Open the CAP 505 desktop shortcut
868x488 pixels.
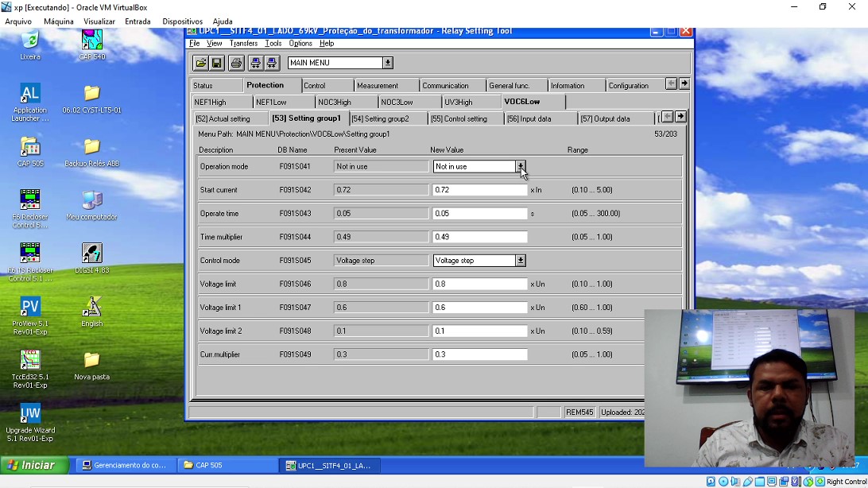click(x=30, y=148)
